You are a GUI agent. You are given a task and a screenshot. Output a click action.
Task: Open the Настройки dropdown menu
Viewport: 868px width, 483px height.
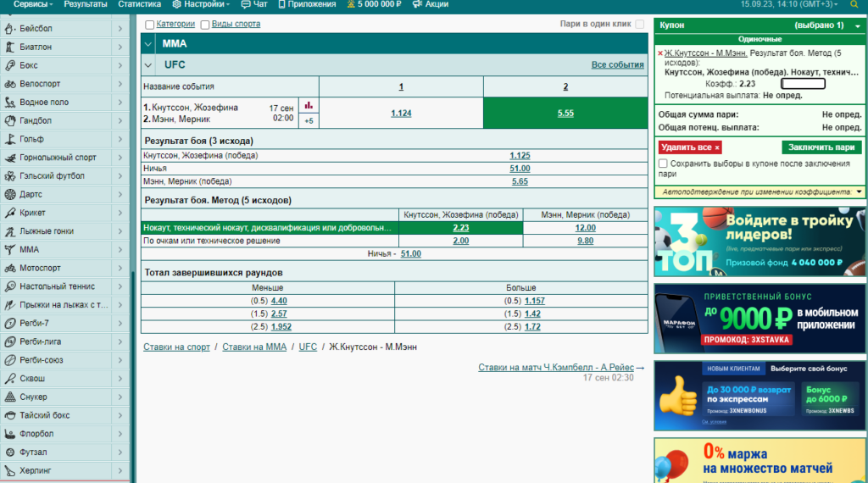[201, 4]
